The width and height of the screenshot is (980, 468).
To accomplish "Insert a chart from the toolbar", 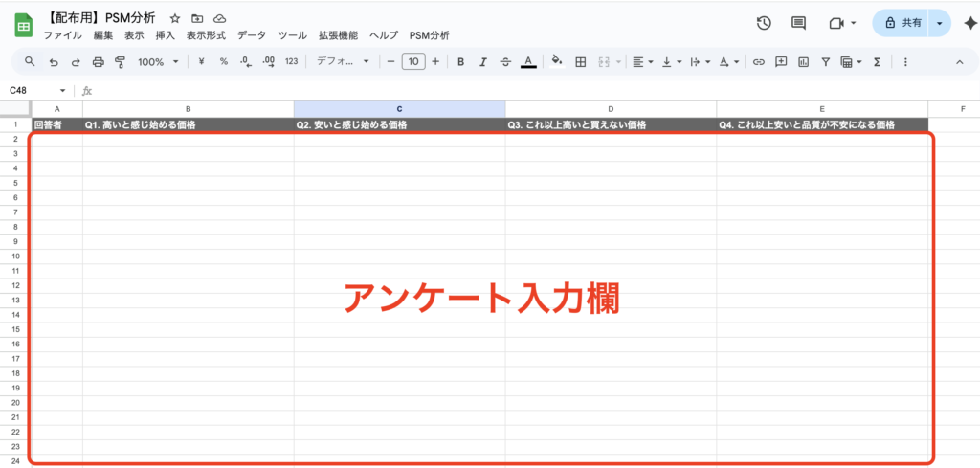I will (803, 61).
